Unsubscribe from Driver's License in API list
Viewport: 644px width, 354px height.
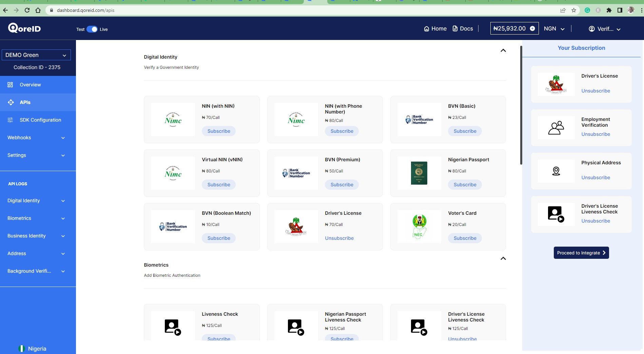pos(339,238)
